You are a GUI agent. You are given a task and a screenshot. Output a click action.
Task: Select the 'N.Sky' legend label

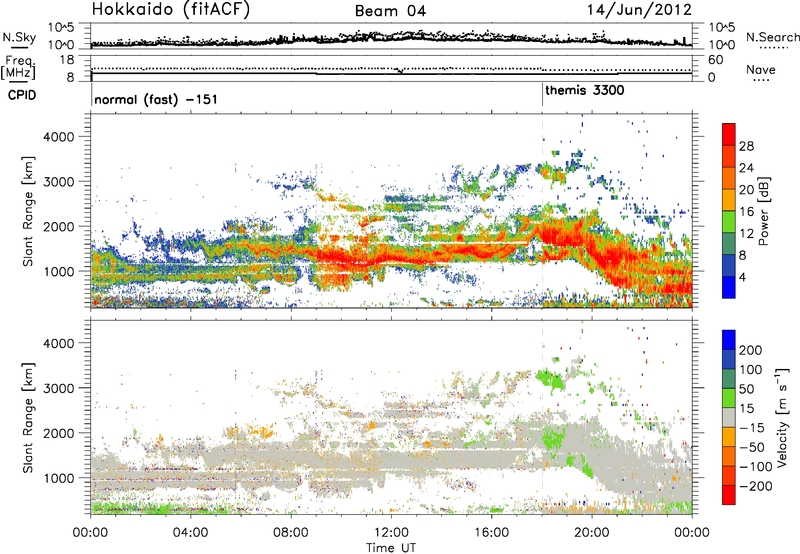(19, 37)
